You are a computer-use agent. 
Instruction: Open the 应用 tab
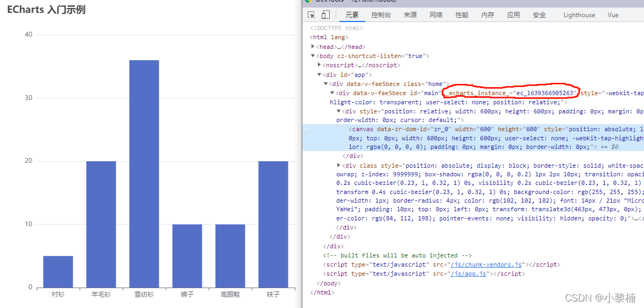pyautogui.click(x=513, y=15)
